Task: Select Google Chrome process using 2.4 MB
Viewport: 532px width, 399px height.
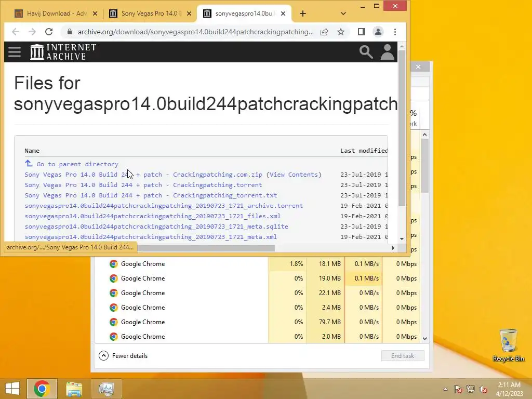Action: tap(257, 308)
